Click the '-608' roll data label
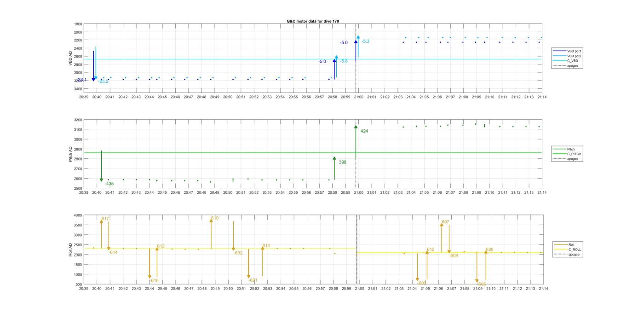 (454, 255)
